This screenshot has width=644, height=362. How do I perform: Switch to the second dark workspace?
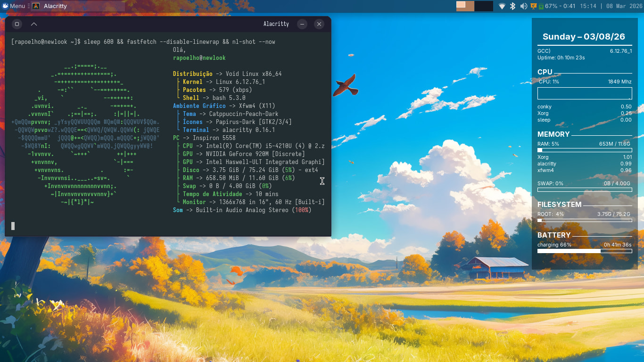tap(484, 6)
